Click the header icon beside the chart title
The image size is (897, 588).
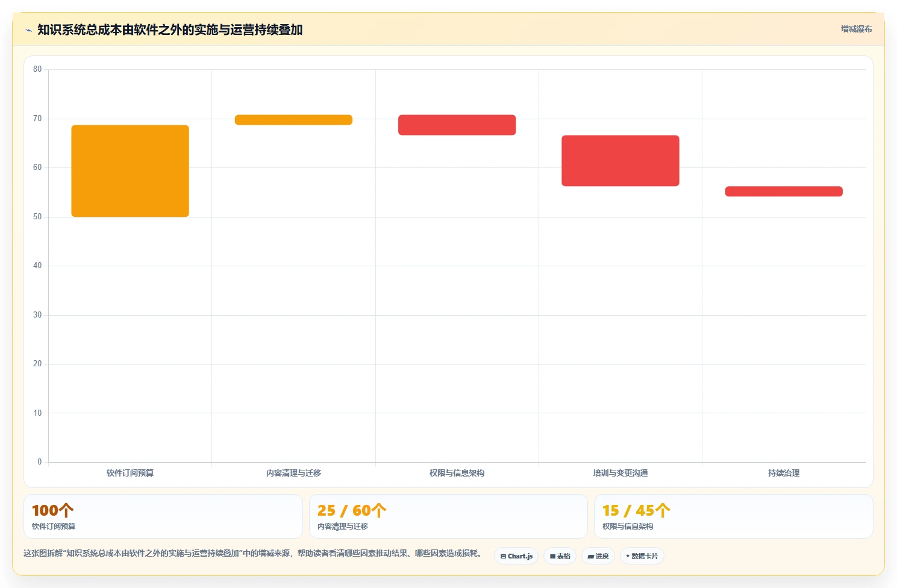[x=28, y=30]
